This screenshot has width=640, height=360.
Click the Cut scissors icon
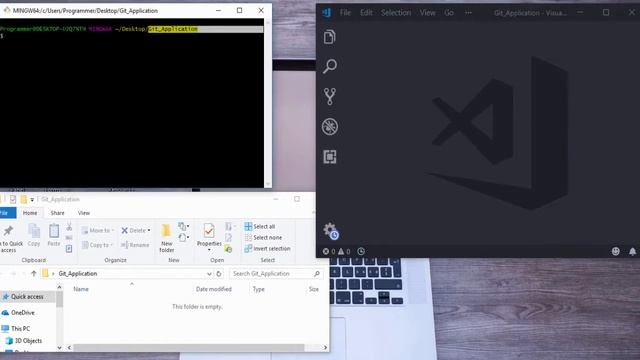tap(69, 226)
